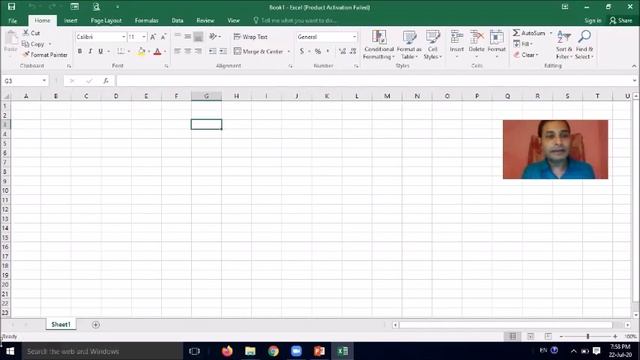Switch to Normal view in status bar
Image resolution: width=640 pixels, height=360 pixels.
pyautogui.click(x=513, y=336)
